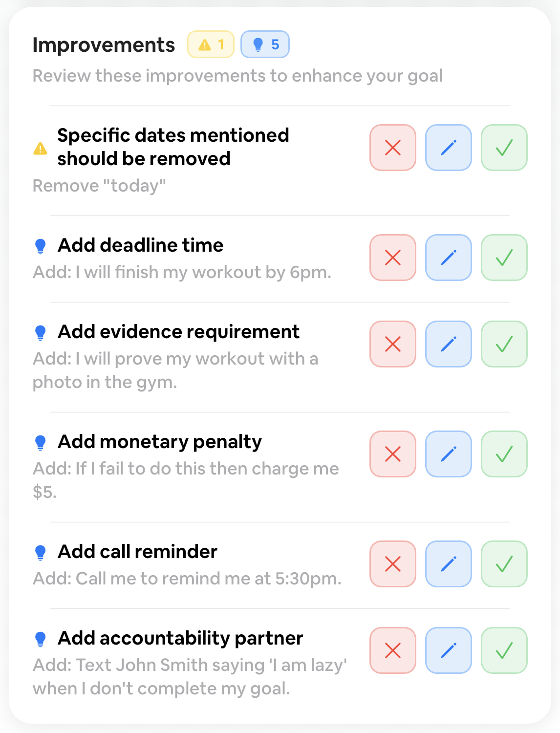Reject the 'Specific dates mentioned' improvement

tap(393, 148)
